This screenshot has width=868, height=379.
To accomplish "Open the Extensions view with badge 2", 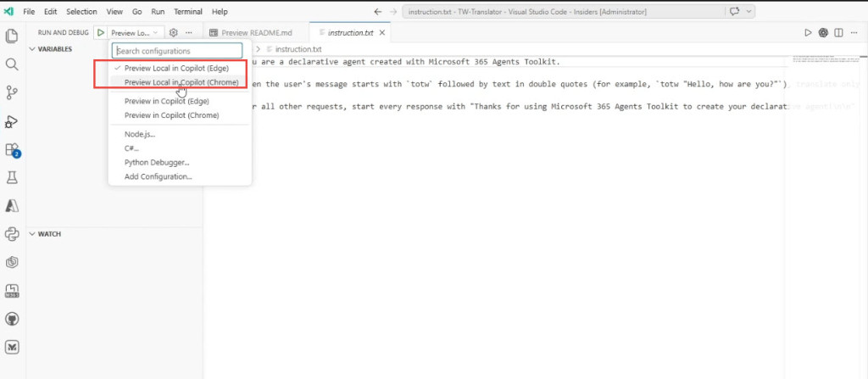I will point(12,149).
